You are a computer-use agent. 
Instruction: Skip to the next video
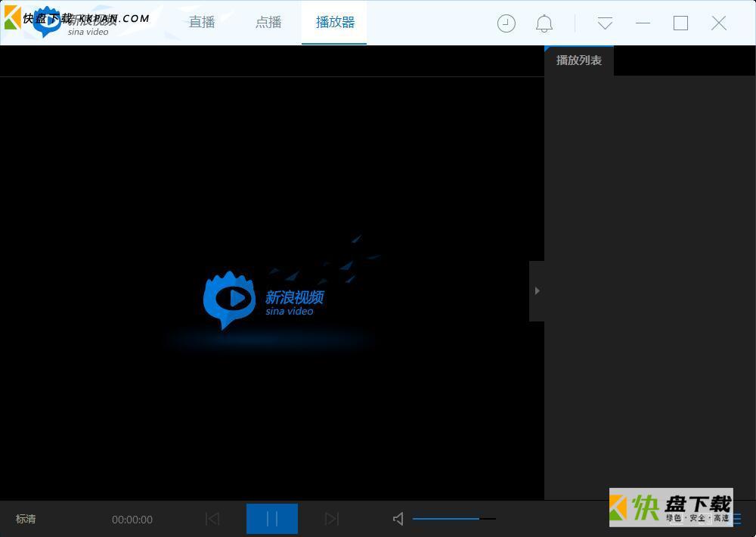pos(332,519)
